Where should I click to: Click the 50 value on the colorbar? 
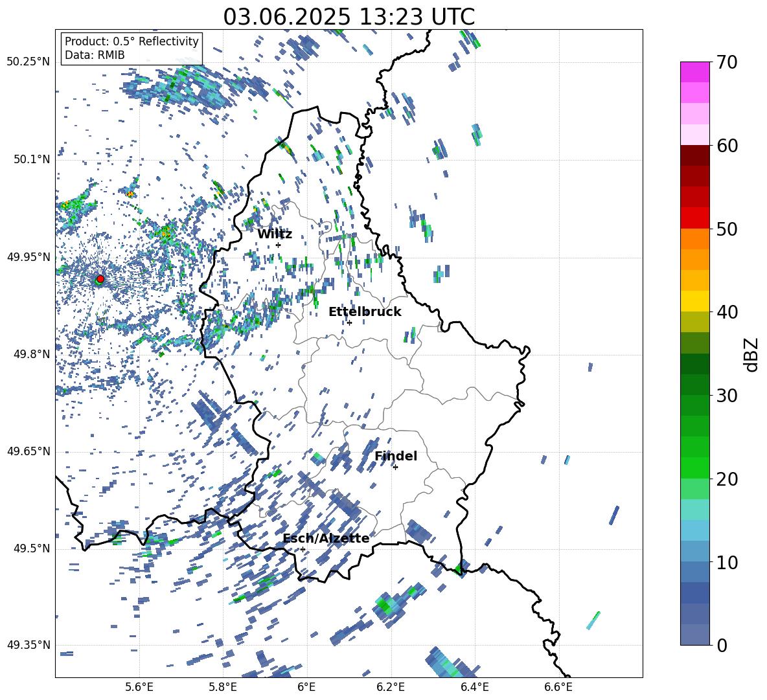727,229
